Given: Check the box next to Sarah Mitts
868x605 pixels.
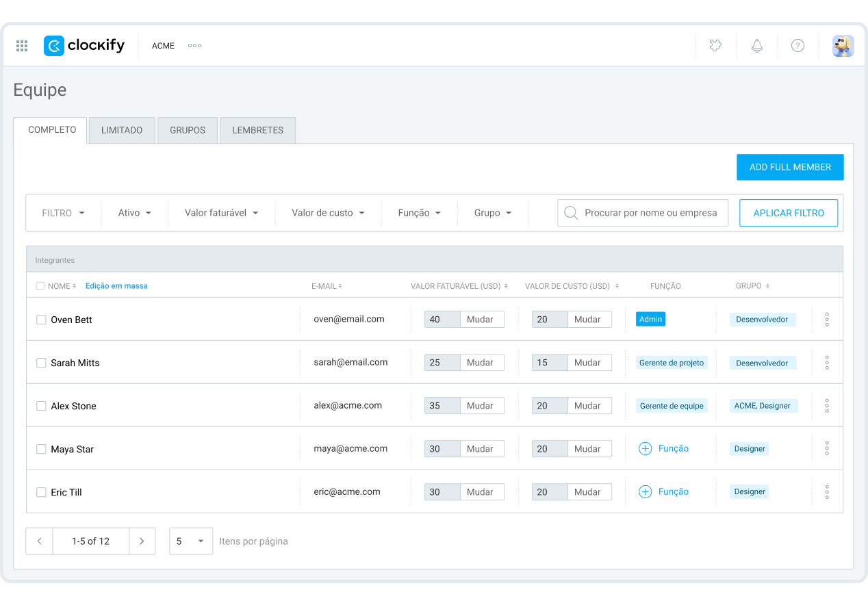Looking at the screenshot, I should 41,363.
